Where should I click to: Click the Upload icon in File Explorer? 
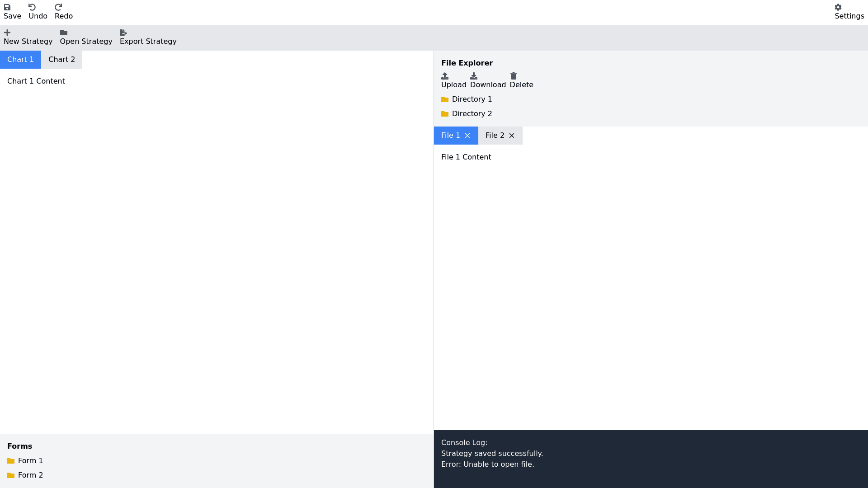point(445,76)
